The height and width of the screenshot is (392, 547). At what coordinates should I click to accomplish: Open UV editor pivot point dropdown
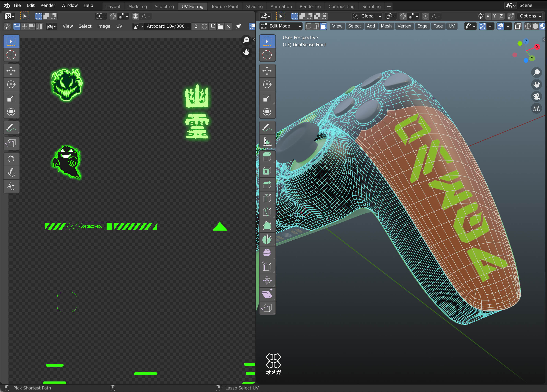101,16
